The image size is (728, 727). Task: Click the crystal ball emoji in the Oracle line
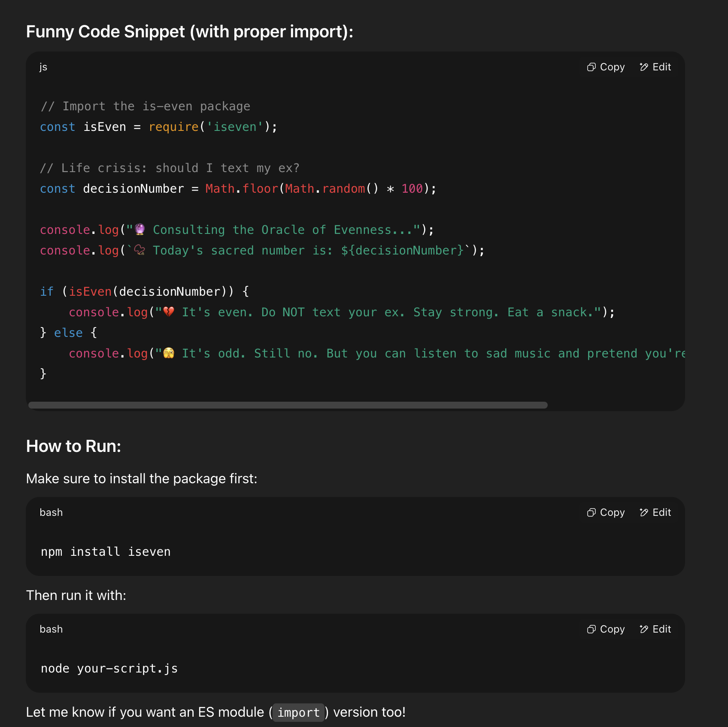pos(140,230)
